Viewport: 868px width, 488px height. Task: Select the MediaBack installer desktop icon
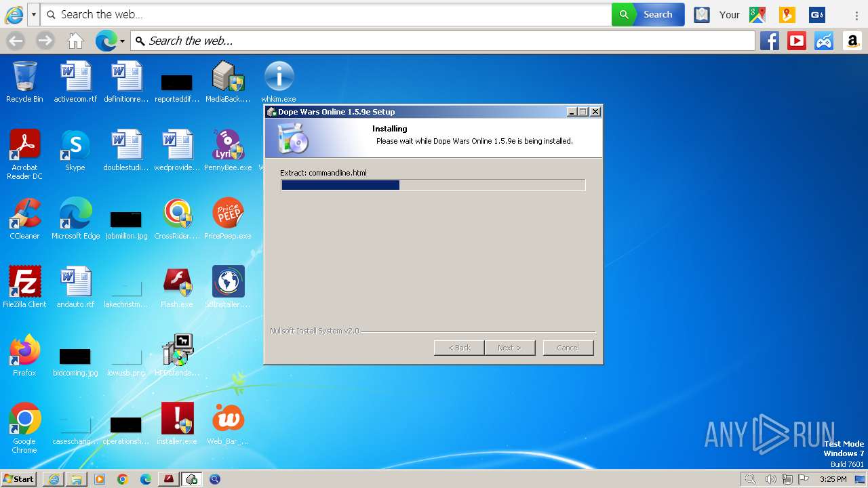228,82
